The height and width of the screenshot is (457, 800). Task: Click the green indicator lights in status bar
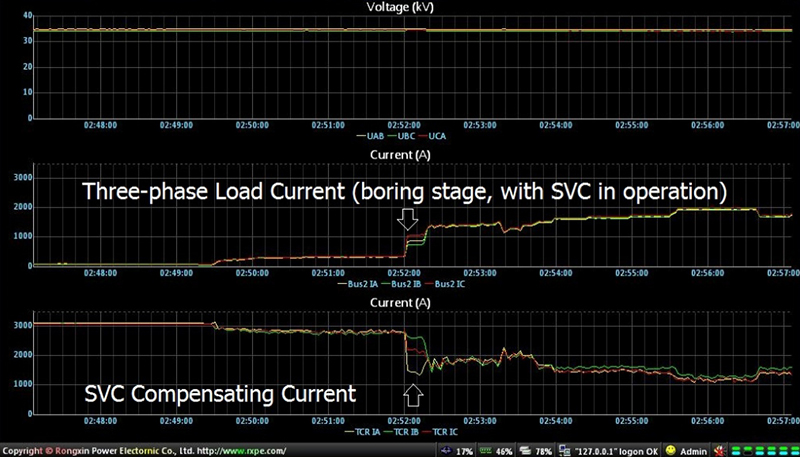click(x=765, y=450)
